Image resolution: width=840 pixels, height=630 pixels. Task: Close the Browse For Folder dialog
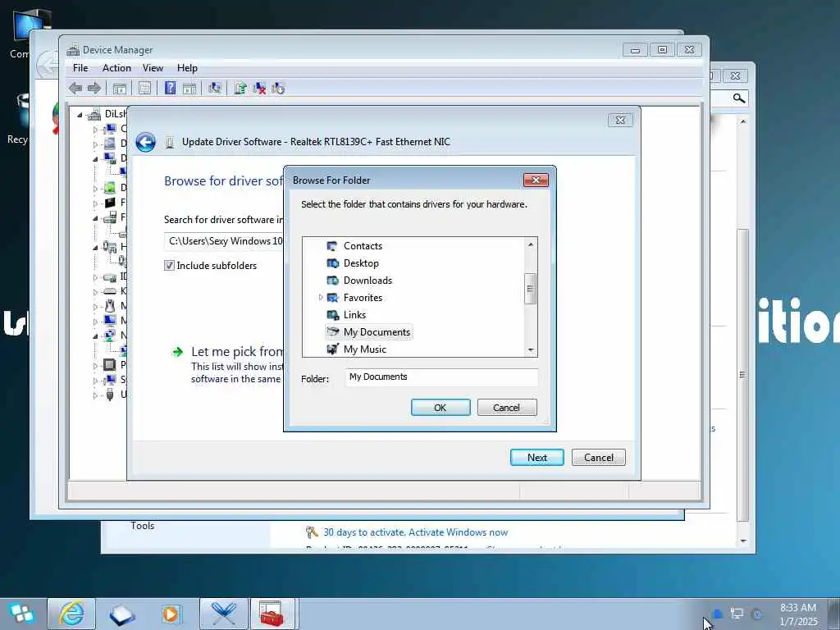coord(536,180)
